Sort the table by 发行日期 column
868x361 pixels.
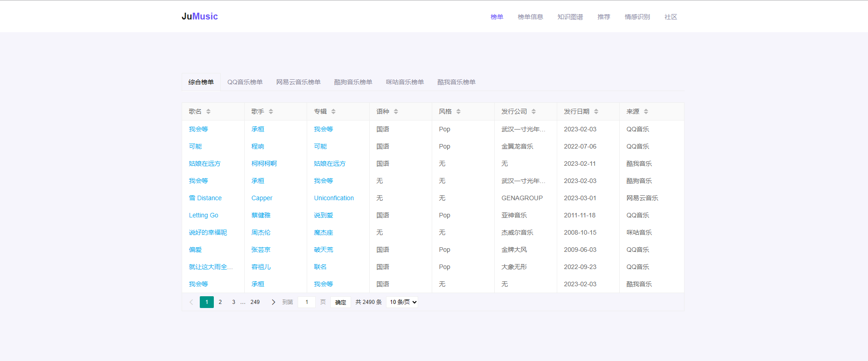pos(596,111)
